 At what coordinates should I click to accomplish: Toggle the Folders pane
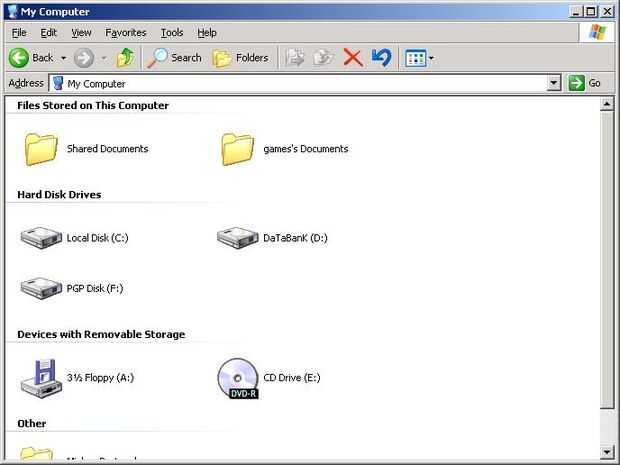[240, 58]
